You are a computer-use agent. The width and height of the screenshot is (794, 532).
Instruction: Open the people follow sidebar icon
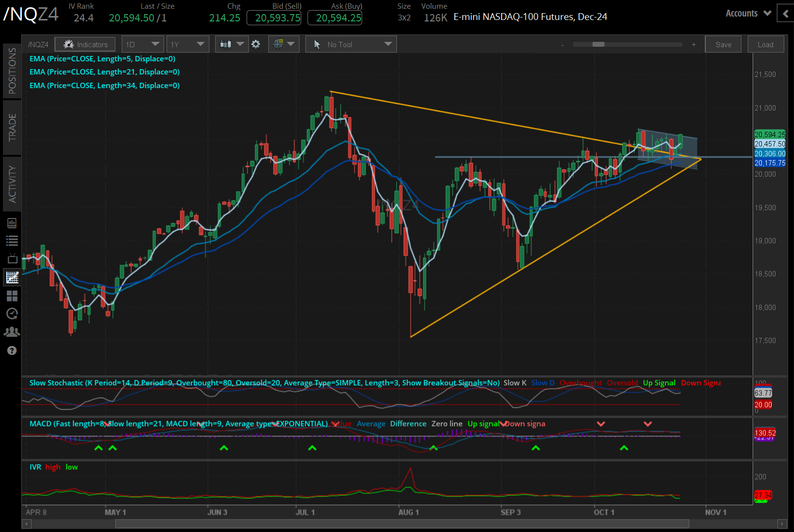[12, 332]
